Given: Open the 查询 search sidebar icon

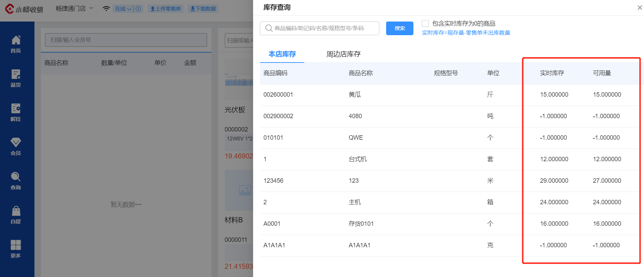Looking at the screenshot, I should 16,181.
